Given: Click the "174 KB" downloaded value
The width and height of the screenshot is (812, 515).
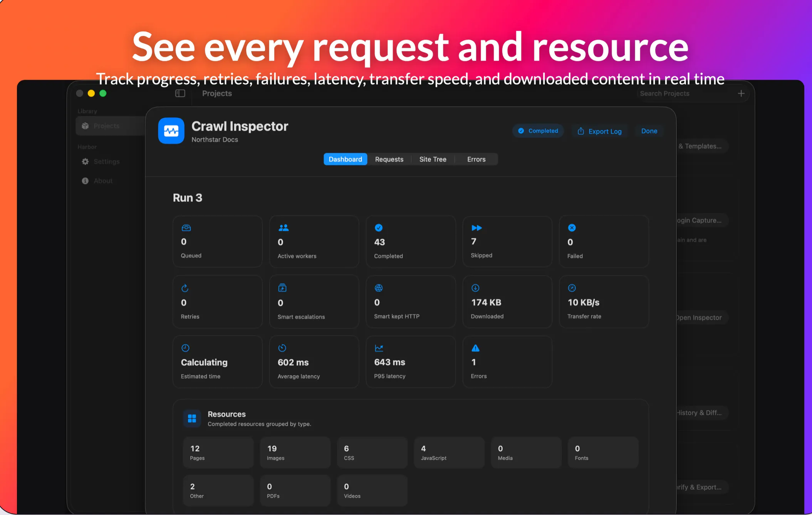Looking at the screenshot, I should pyautogui.click(x=486, y=303).
